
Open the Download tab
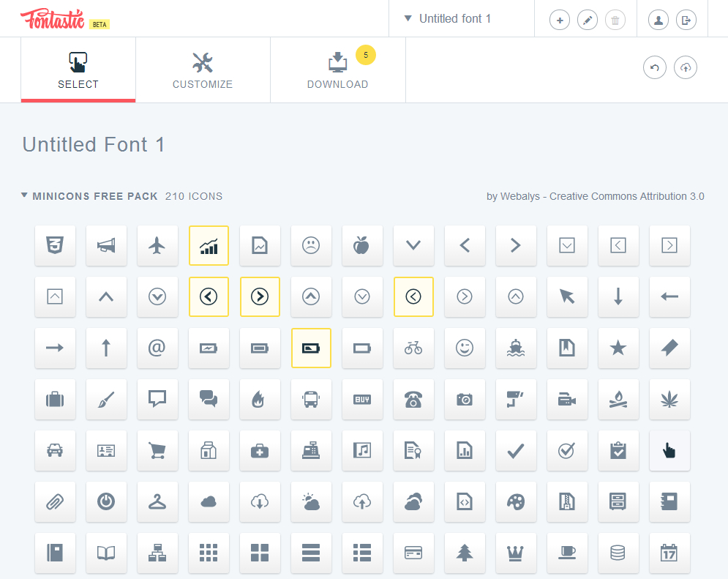[337, 70]
